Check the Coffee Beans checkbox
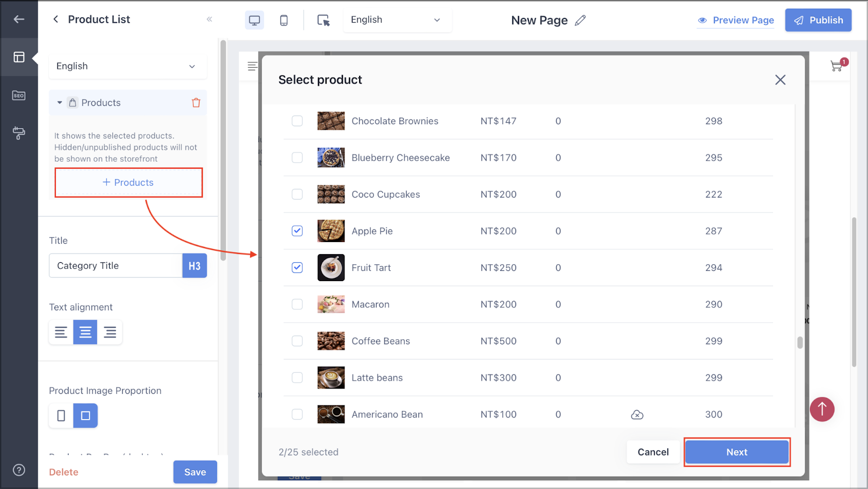 pos(297,341)
